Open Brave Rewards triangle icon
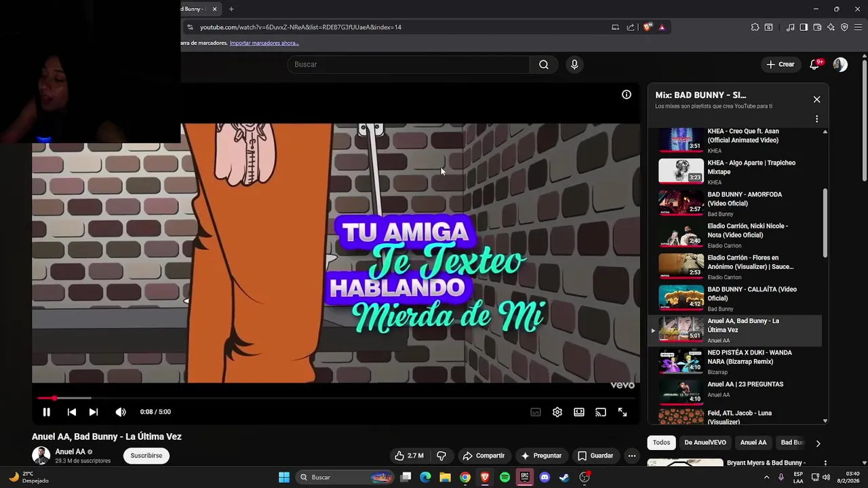 [x=662, y=27]
